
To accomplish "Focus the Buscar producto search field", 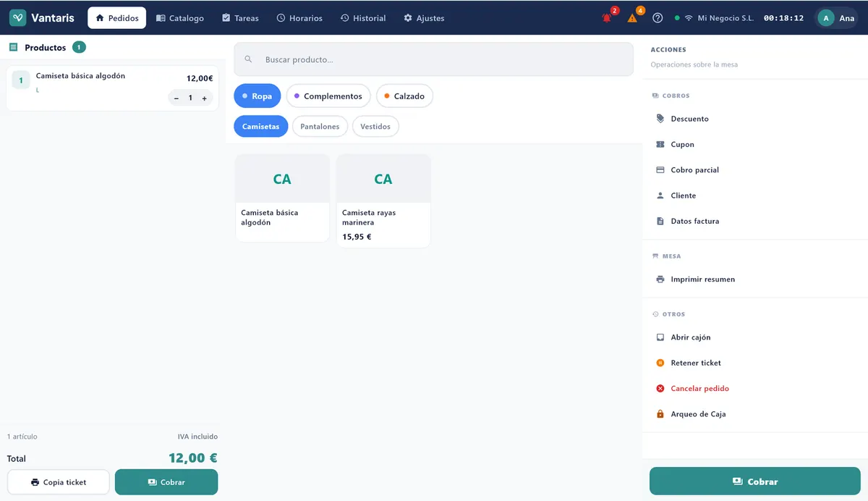I will coord(433,59).
